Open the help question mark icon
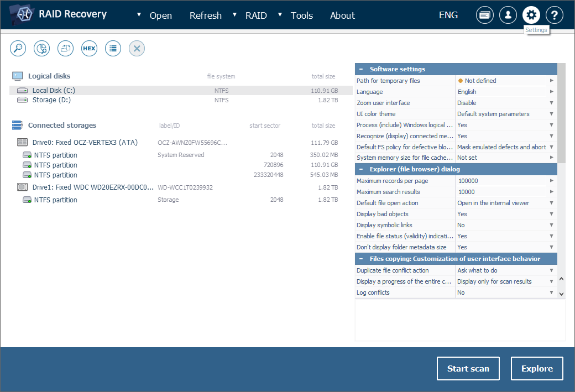 coord(555,15)
